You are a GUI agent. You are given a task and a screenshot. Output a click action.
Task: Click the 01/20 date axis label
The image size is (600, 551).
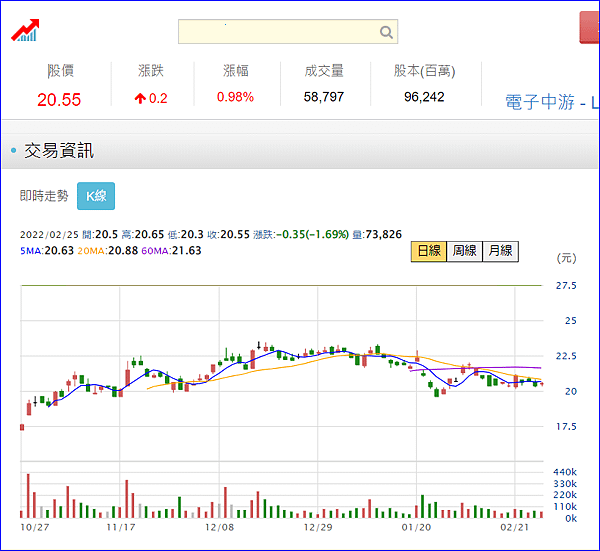(x=416, y=528)
